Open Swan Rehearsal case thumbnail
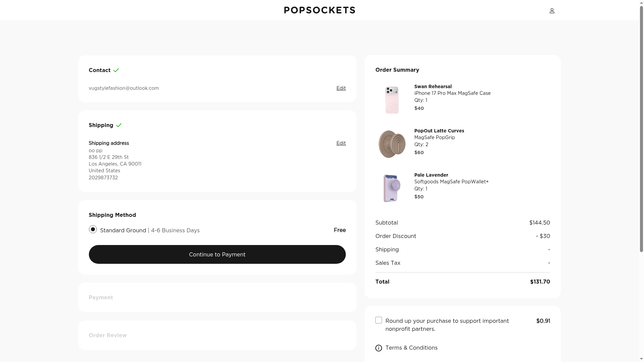644x362 pixels. tap(392, 100)
